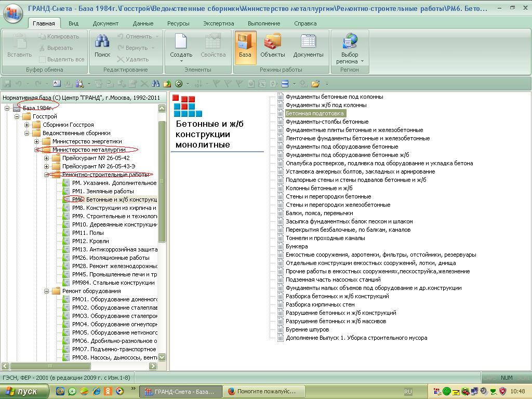Open dropdown arrow next to green back icon
532x399 pixels.
tap(187, 84)
